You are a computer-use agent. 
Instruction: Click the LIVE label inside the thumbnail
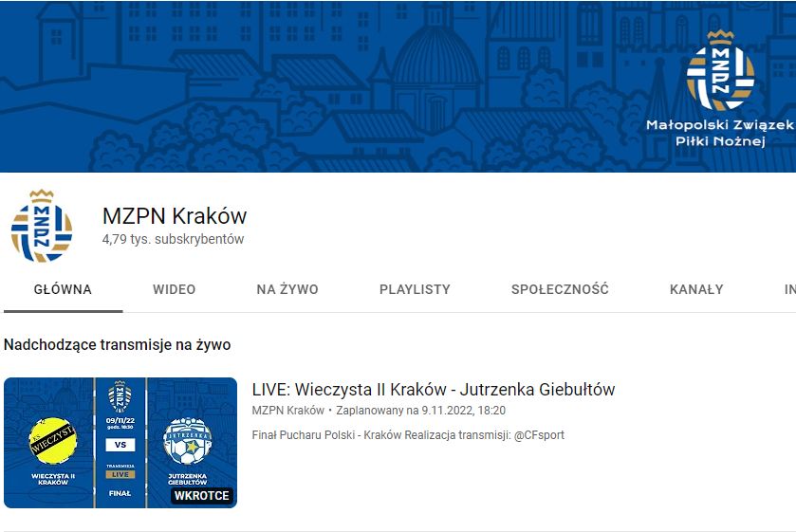tap(120, 474)
